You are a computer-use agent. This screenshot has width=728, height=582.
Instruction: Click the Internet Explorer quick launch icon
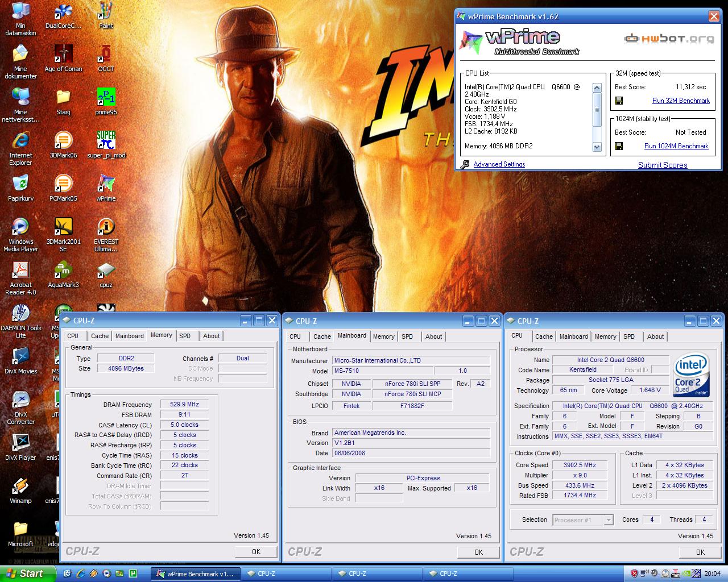81,573
